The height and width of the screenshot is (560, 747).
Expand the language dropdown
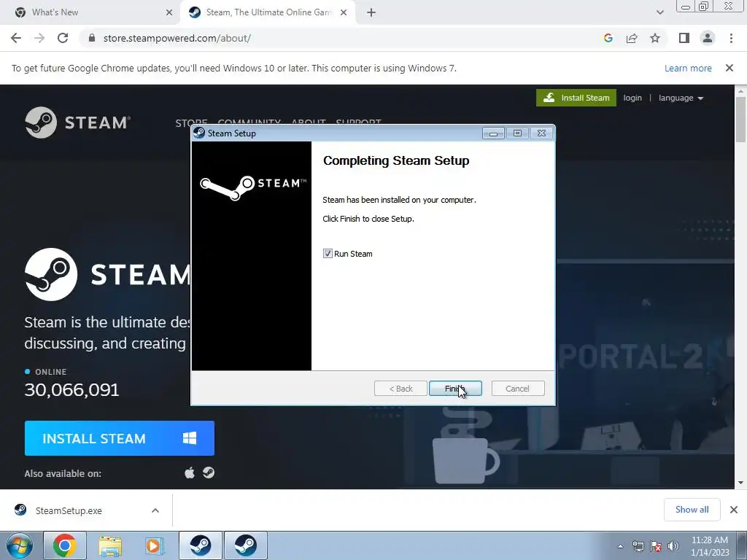point(681,98)
